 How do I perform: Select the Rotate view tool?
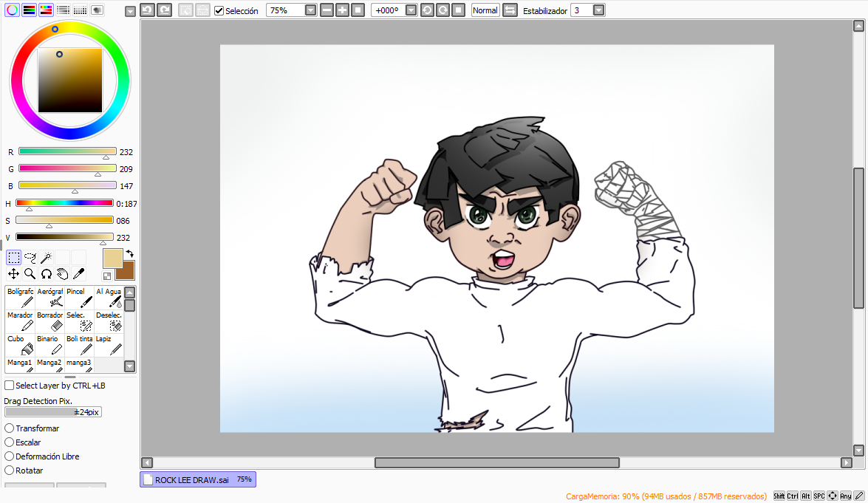point(46,273)
